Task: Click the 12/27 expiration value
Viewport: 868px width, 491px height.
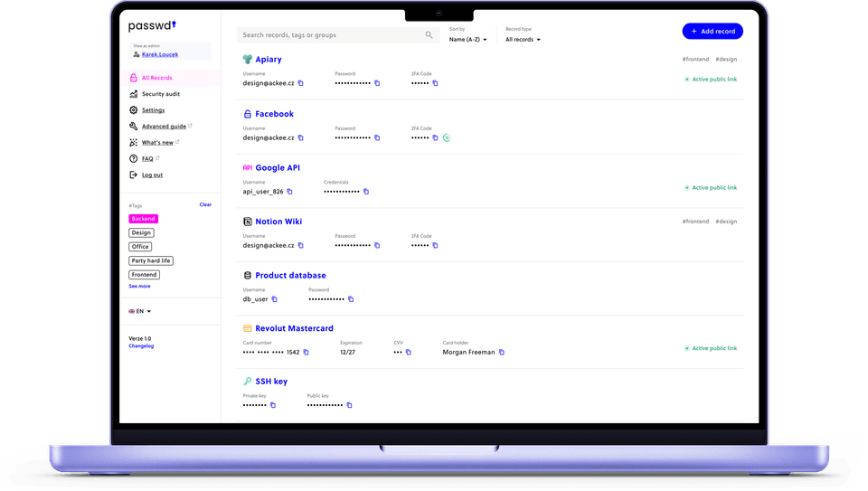Action: (347, 352)
